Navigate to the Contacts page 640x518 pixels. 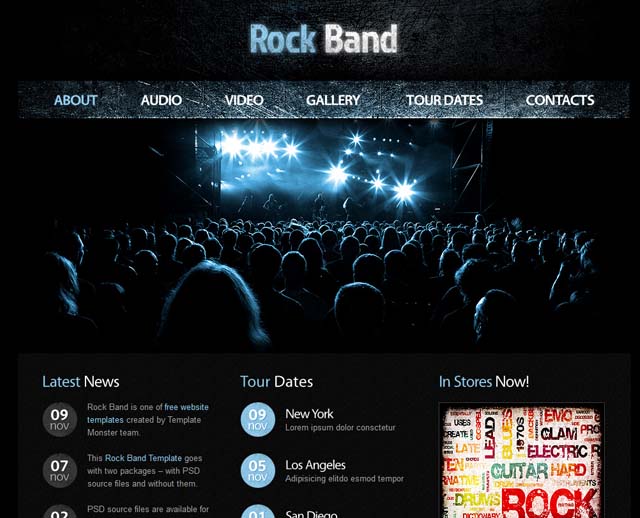click(560, 100)
